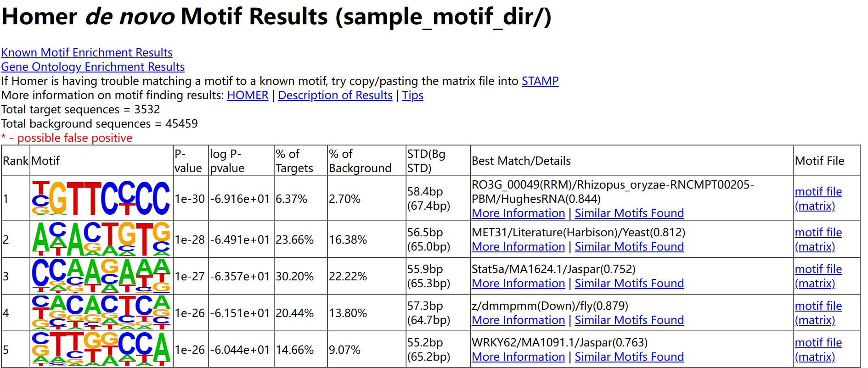Click the rank 4 motif logo image
Viewport: 868px width, 368px height.
(101, 312)
